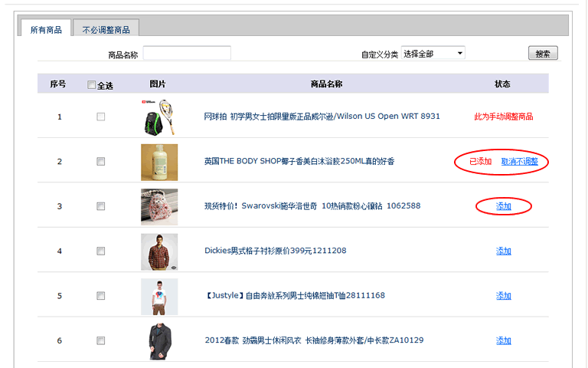Screen dimensions: 588x368
Task: Click the 状态 column header
Action: [502, 84]
